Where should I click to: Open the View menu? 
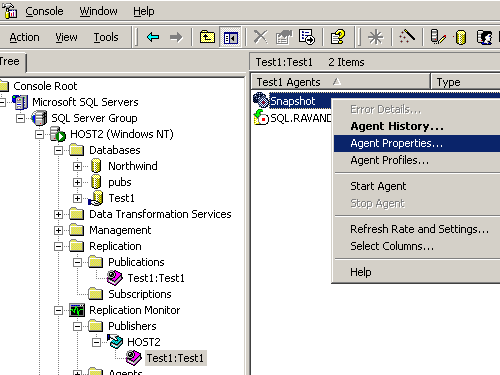point(66,37)
